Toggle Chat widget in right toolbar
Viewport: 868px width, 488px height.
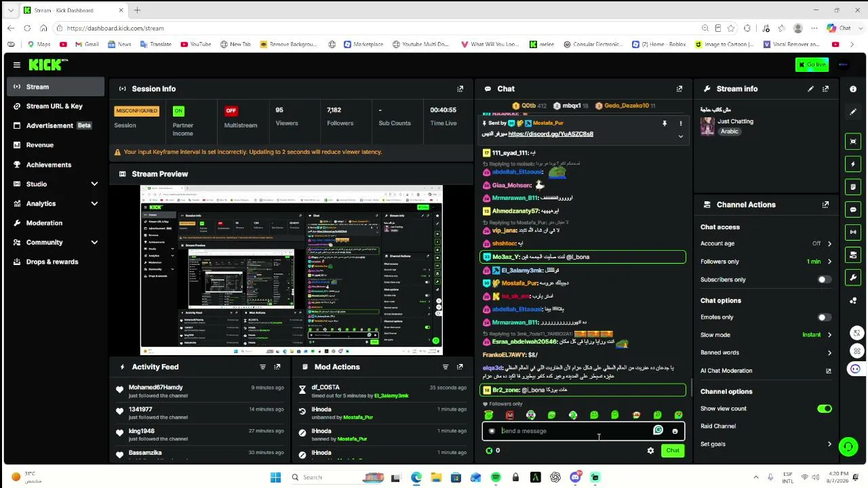[853, 209]
